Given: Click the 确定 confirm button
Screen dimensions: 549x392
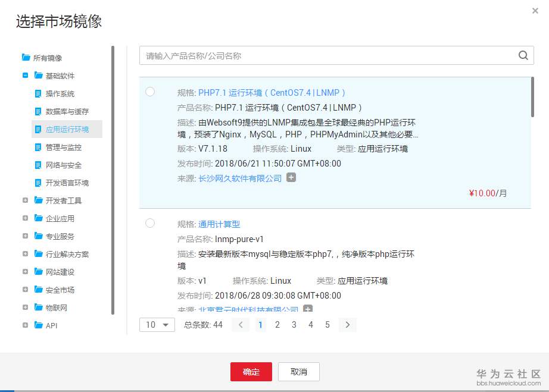Looking at the screenshot, I should click(251, 372).
